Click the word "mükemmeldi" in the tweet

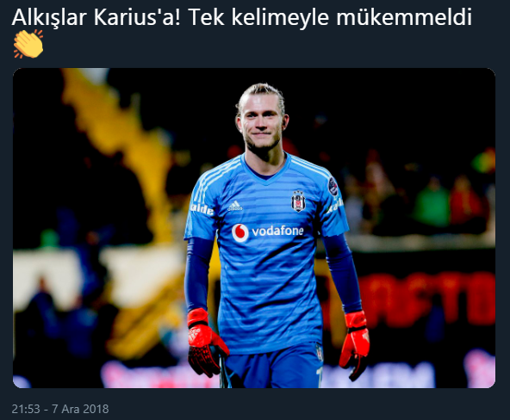[404, 17]
